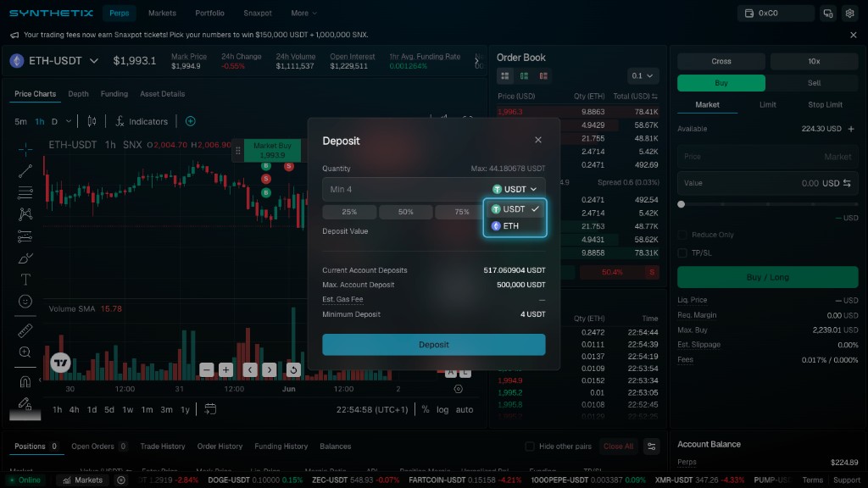The width and height of the screenshot is (868, 488).
Task: Toggle the magnet mode tool
Action: (25, 382)
